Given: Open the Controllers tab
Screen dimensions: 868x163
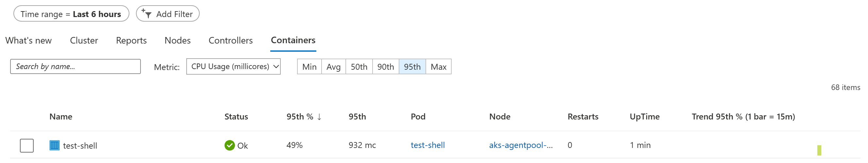Looking at the screenshot, I should tap(230, 41).
